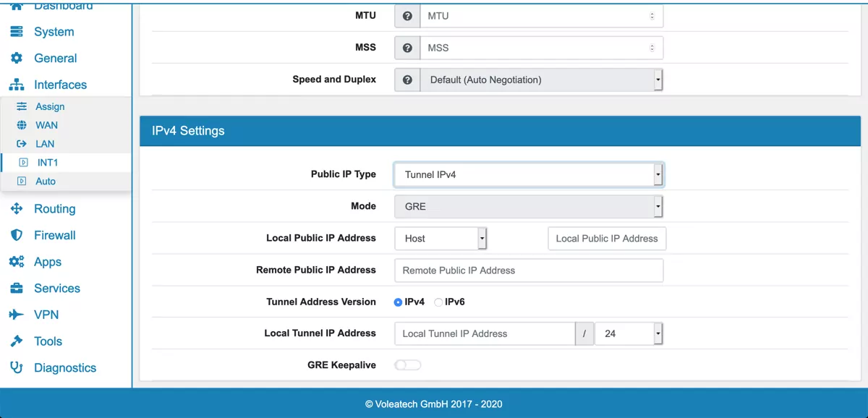
Task: Open the Services stack icon
Action: coord(19,288)
